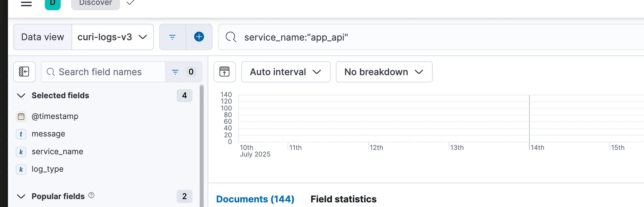Screen dimensions: 644x207
Task: Collapse the Popular fields section
Action: 21,196
